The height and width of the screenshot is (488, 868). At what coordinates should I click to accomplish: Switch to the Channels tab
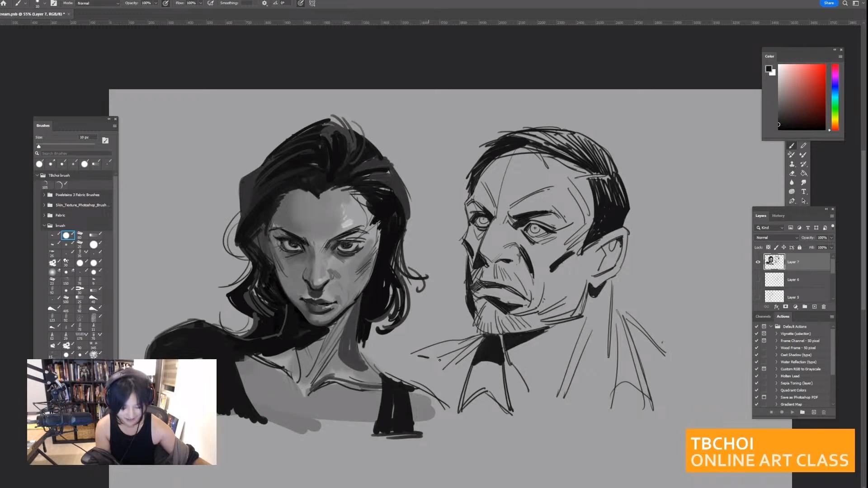point(763,316)
